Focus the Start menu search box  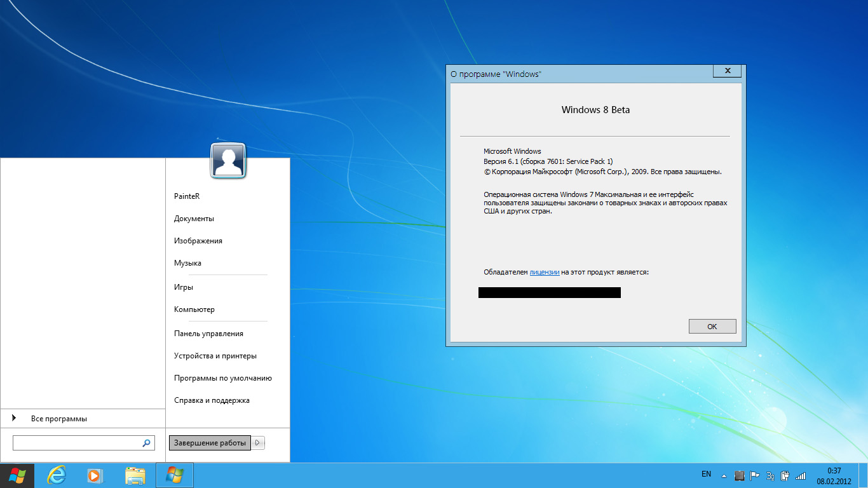click(83, 443)
